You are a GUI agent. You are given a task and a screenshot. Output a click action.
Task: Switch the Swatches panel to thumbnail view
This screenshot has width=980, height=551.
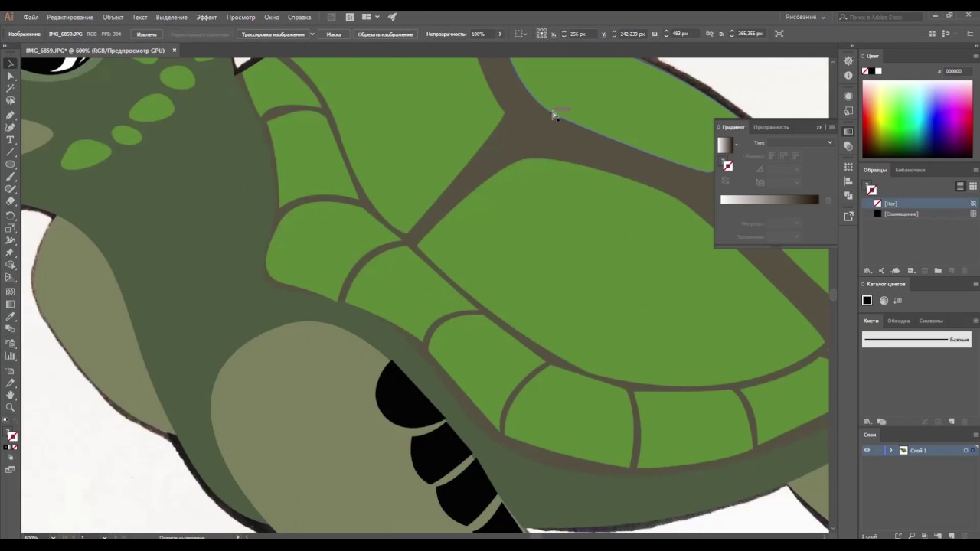click(973, 186)
